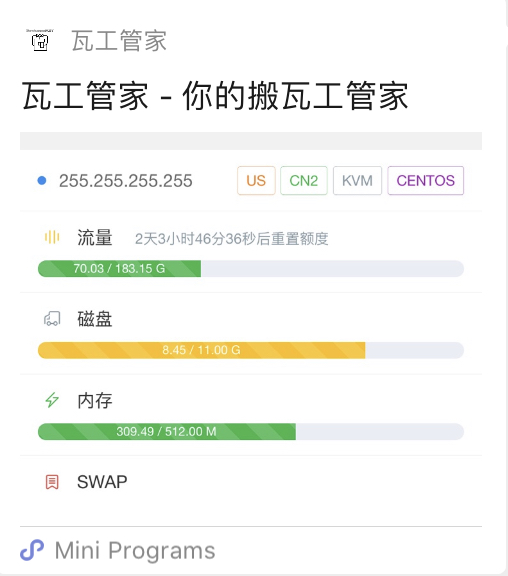The width and height of the screenshot is (508, 576).
Task: Click the disk drive icon
Action: 52,318
